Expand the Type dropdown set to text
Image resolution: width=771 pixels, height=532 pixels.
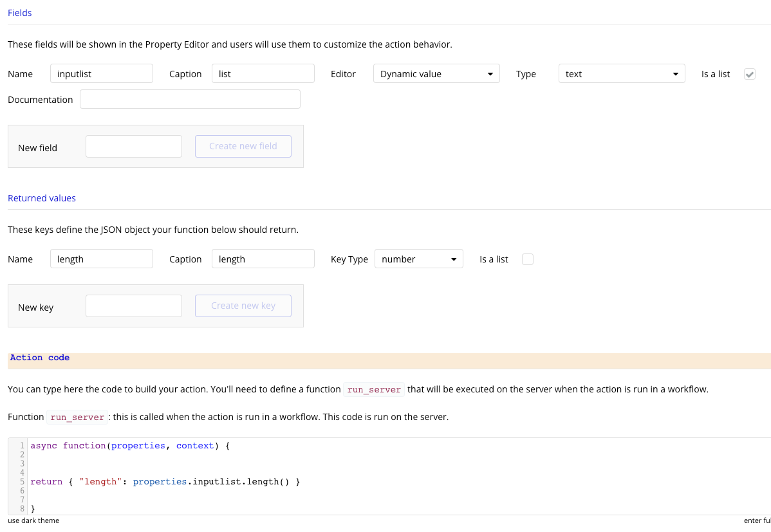click(621, 74)
